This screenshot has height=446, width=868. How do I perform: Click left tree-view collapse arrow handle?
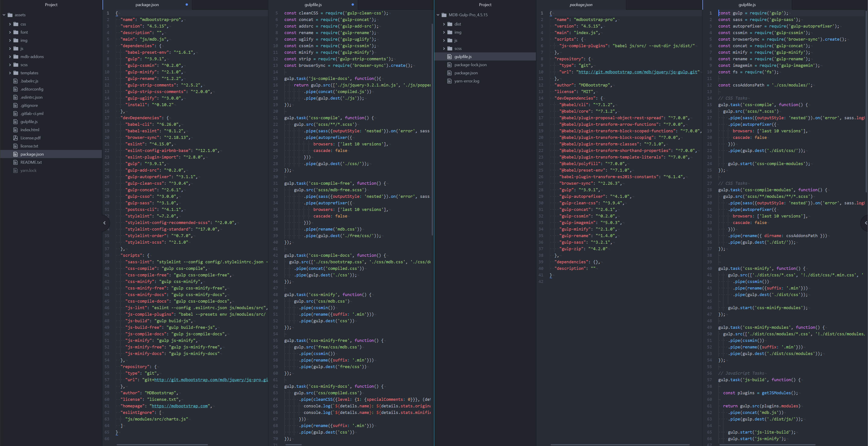[104, 223]
